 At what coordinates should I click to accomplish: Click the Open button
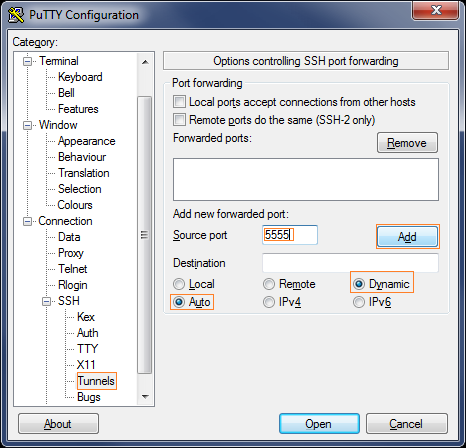(x=319, y=424)
